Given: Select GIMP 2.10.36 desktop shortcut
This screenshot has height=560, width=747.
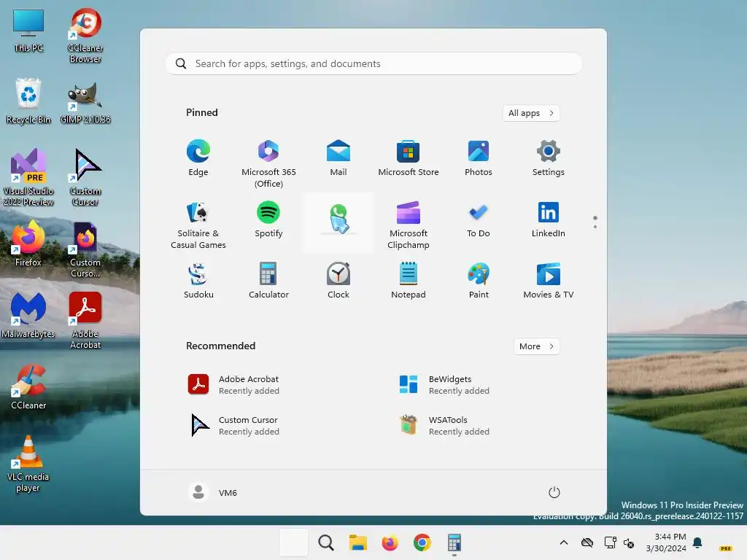Looking at the screenshot, I should (x=85, y=102).
